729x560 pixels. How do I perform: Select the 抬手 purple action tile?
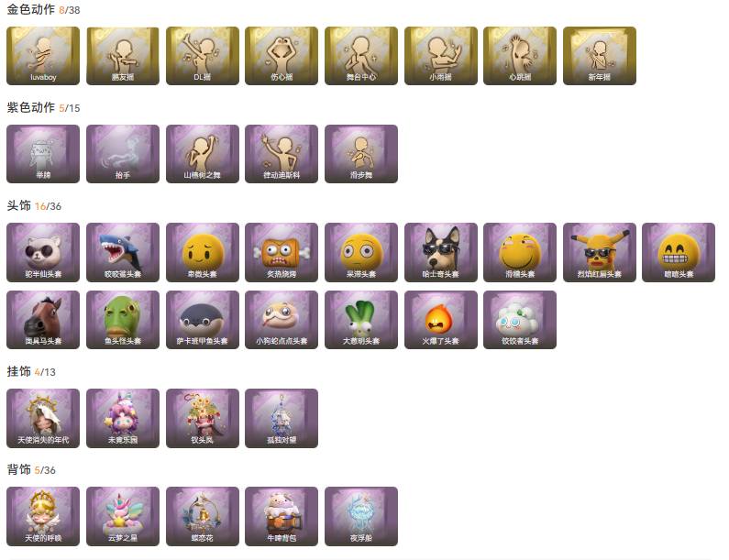coord(123,154)
